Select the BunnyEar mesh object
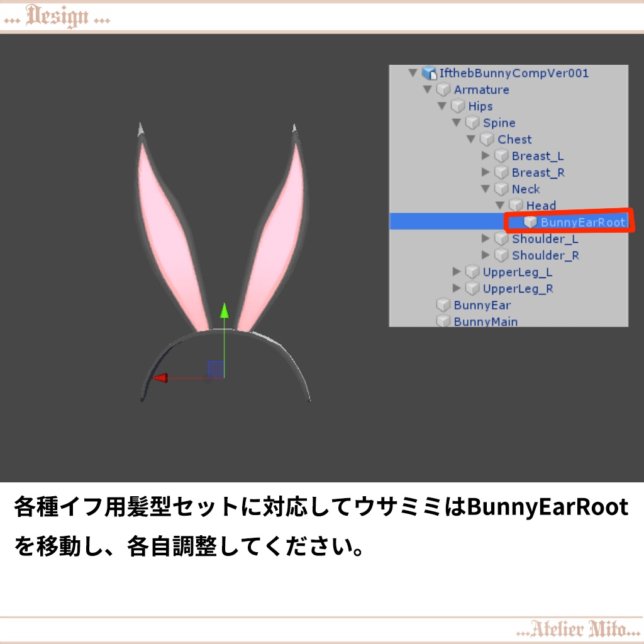 point(482,305)
